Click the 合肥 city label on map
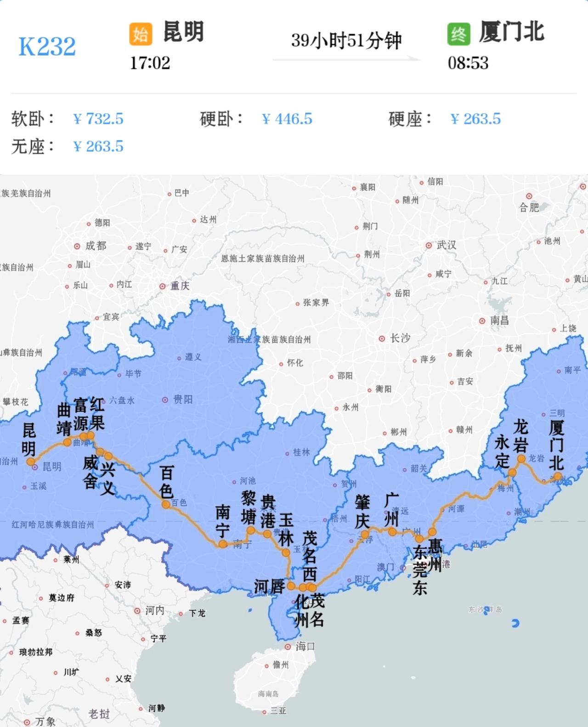 tap(529, 208)
